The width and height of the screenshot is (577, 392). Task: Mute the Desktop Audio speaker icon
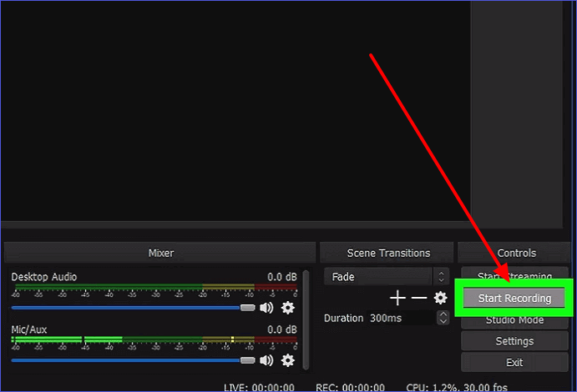pos(266,308)
